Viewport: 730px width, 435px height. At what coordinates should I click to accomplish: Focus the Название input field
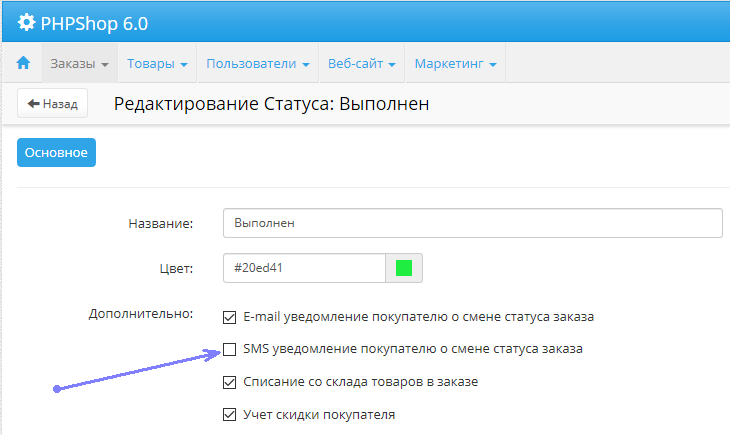coord(473,223)
